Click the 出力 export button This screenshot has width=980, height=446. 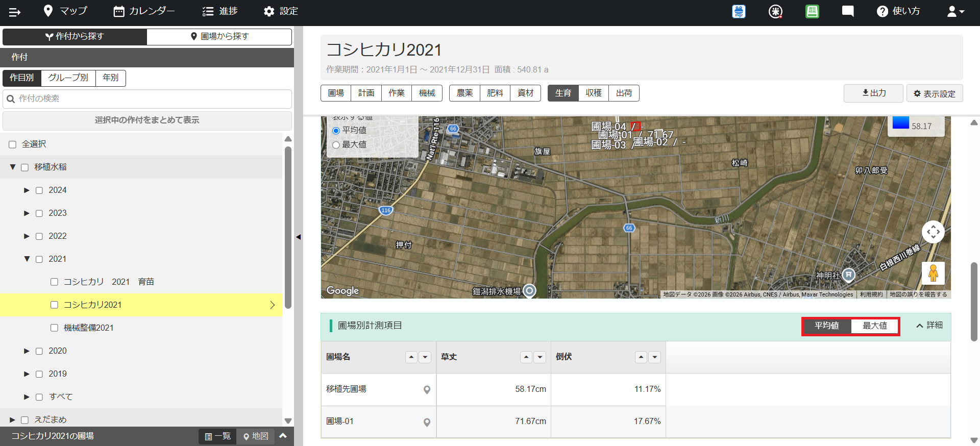pos(873,93)
